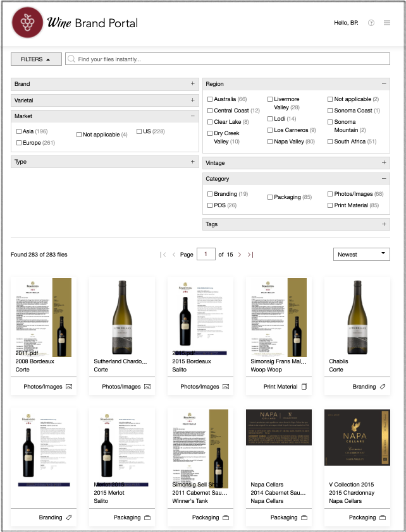Click the Found 283 of 283 files text
406x532 pixels.
(x=39, y=255)
